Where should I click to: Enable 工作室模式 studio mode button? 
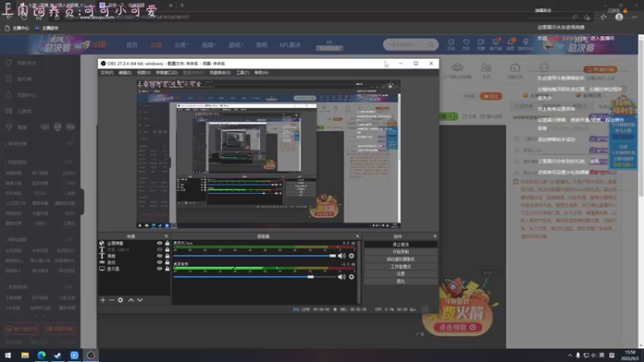coord(400,266)
